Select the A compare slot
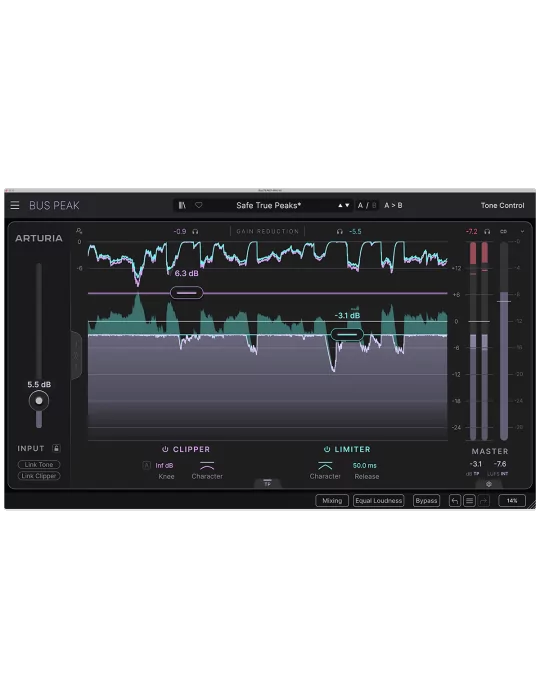The image size is (540, 700). tap(361, 205)
